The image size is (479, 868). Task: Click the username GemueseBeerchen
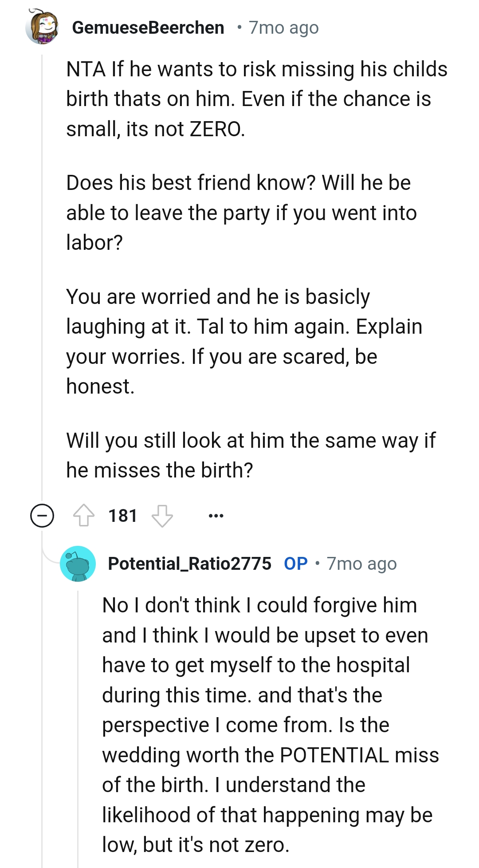coord(148,28)
